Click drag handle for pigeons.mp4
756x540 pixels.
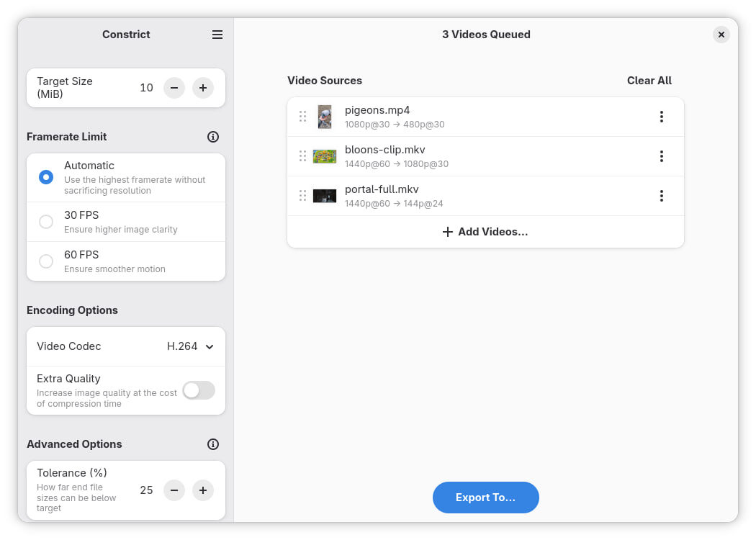[303, 117]
